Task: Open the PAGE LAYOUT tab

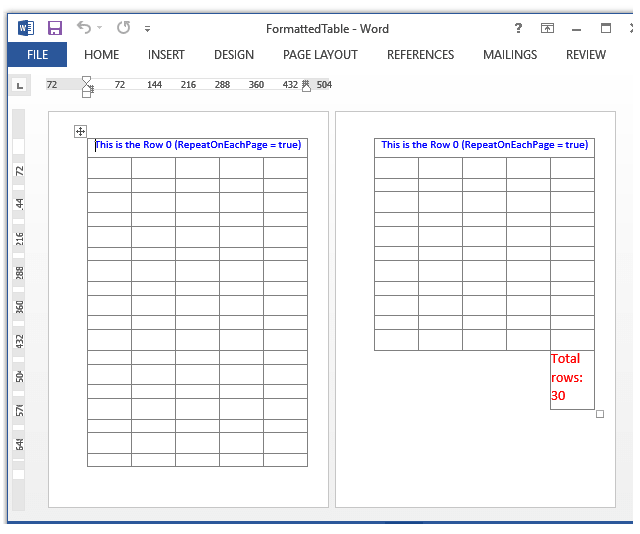Action: coord(320,55)
